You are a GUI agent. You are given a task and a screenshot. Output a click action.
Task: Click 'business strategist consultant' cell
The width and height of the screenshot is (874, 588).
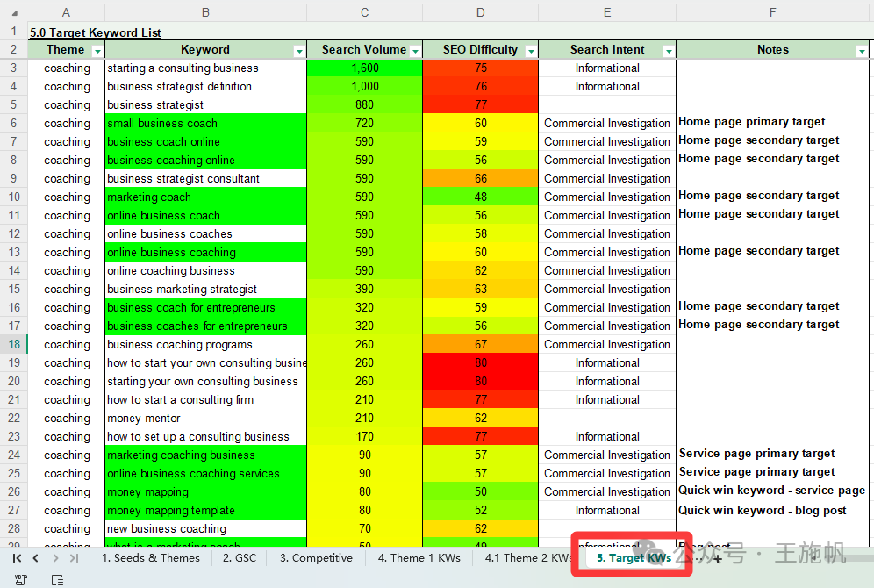205,178
